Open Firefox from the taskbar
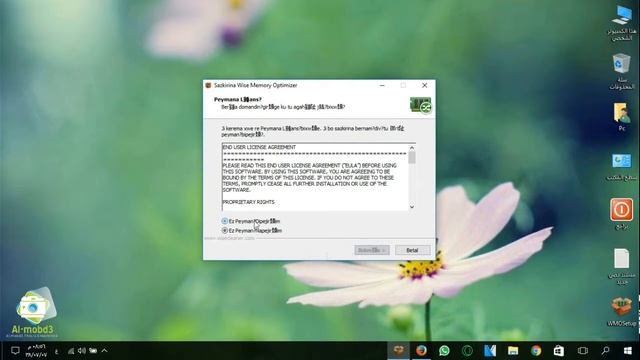This screenshot has height=360, width=640. [422, 351]
